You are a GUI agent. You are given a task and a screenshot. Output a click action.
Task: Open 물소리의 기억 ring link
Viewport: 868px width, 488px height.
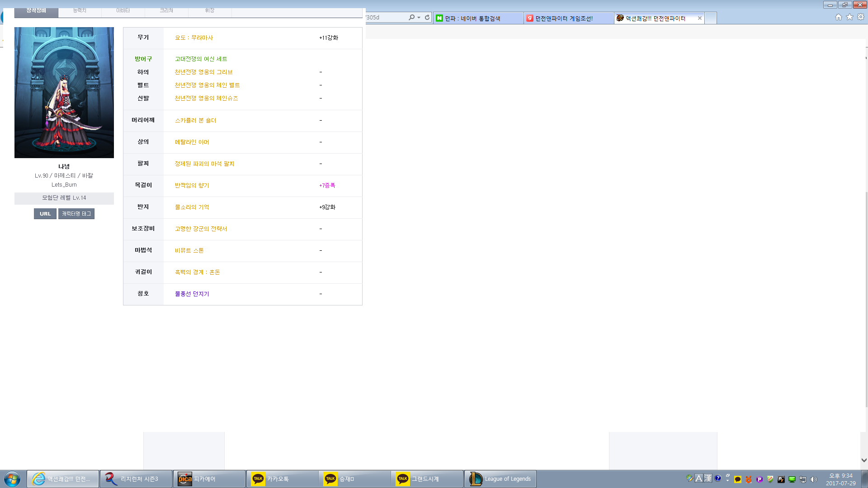tap(192, 207)
